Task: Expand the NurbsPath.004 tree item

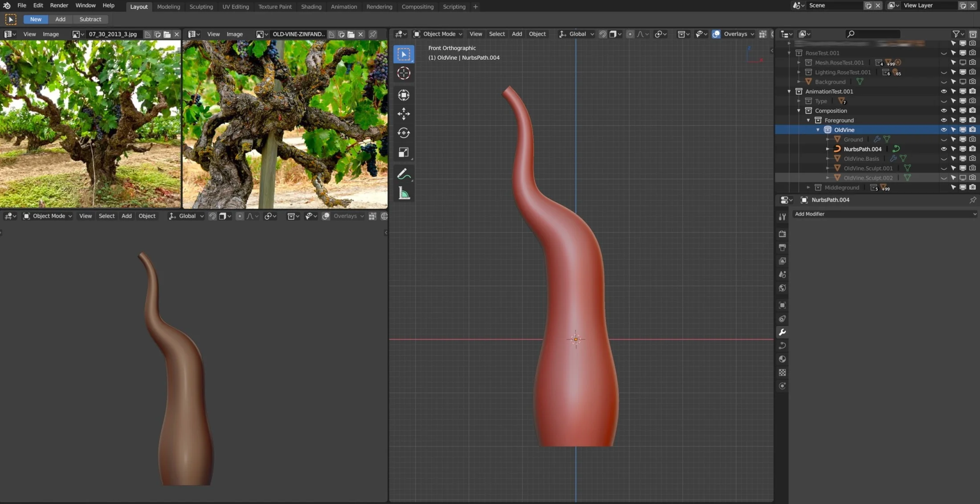Action: click(828, 149)
